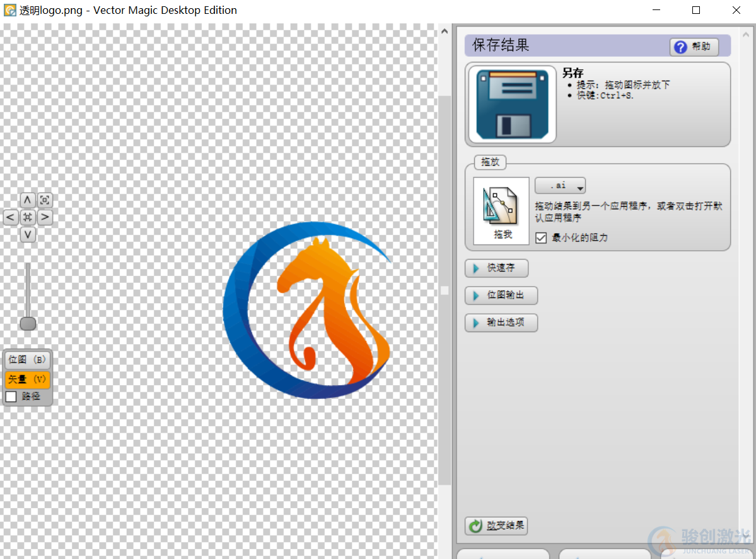The image size is (756, 559).
Task: Click the large floppy disk Save As icon
Action: [512, 104]
